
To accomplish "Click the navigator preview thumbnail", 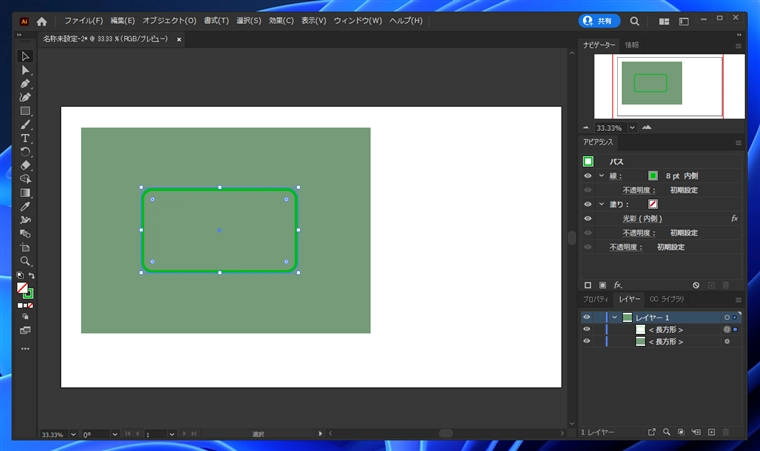I will pyautogui.click(x=669, y=86).
